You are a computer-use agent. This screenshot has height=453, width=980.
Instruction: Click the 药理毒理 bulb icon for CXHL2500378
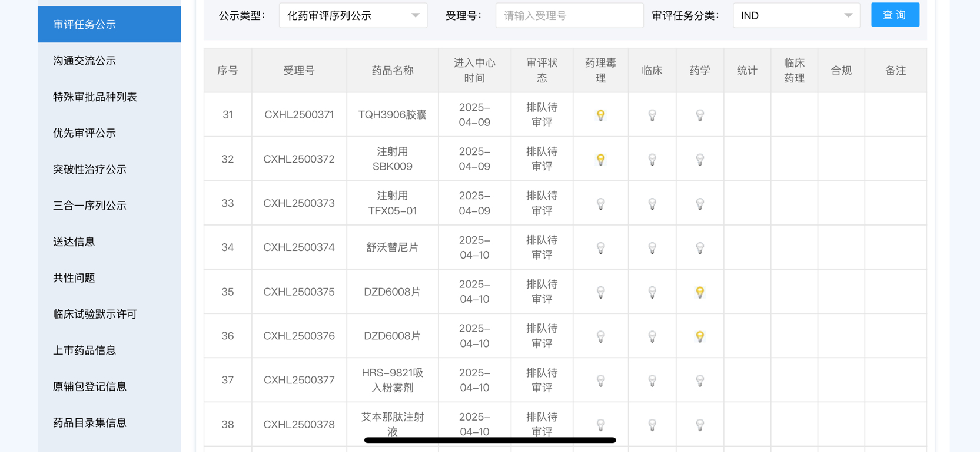[600, 425]
